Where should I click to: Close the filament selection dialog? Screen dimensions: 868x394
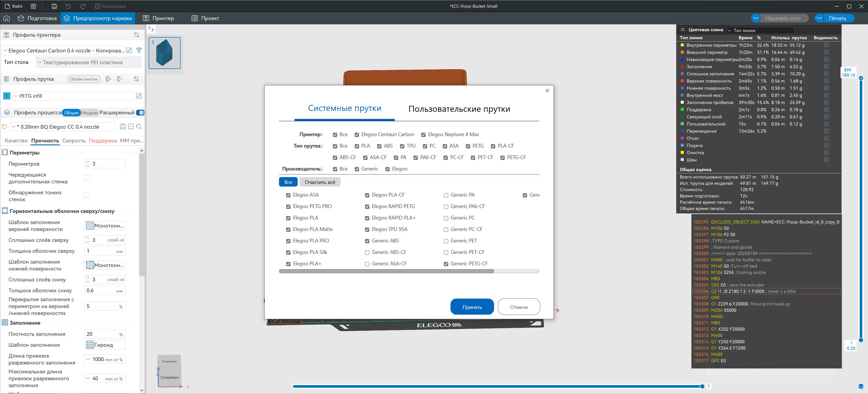(x=547, y=91)
